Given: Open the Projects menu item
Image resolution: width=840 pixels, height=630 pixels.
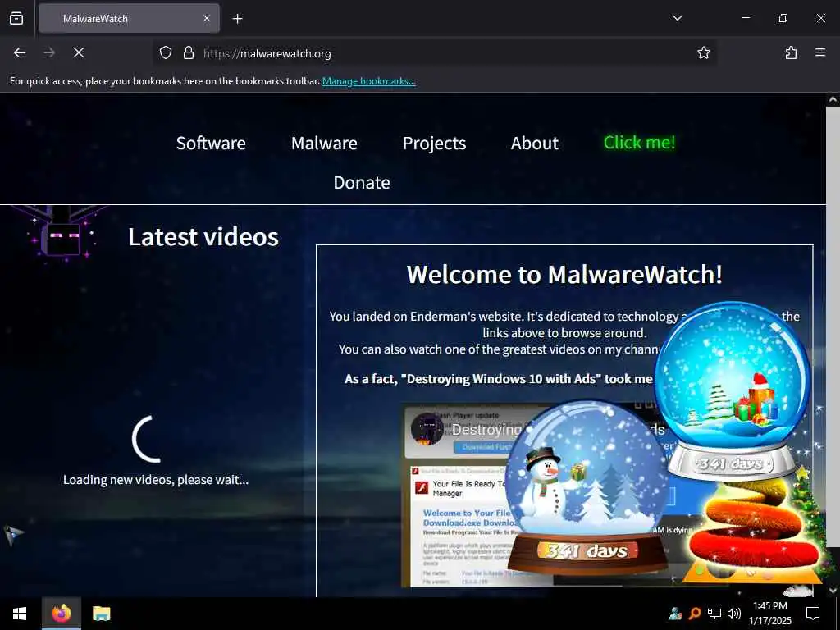Looking at the screenshot, I should tap(434, 143).
